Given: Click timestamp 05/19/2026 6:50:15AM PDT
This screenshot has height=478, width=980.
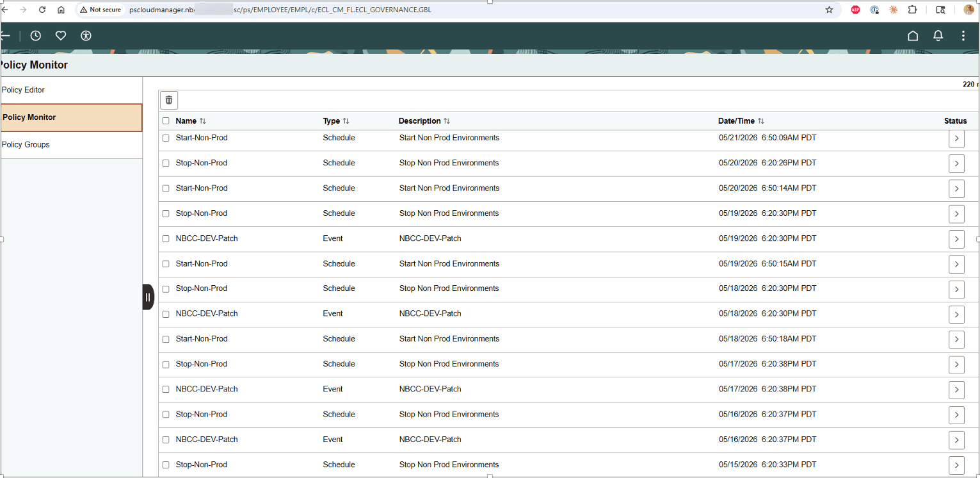Looking at the screenshot, I should tap(767, 264).
